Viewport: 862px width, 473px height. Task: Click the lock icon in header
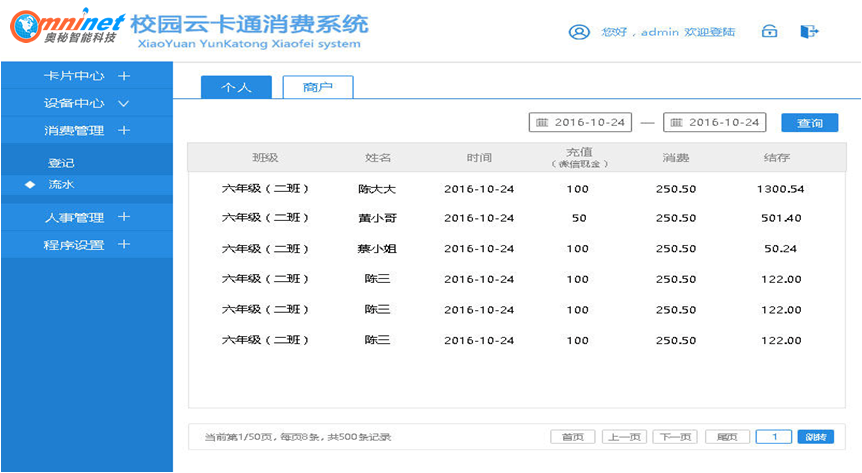pos(769,31)
